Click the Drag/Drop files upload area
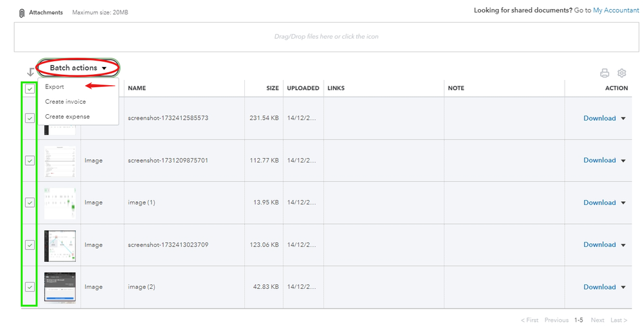 tap(326, 37)
